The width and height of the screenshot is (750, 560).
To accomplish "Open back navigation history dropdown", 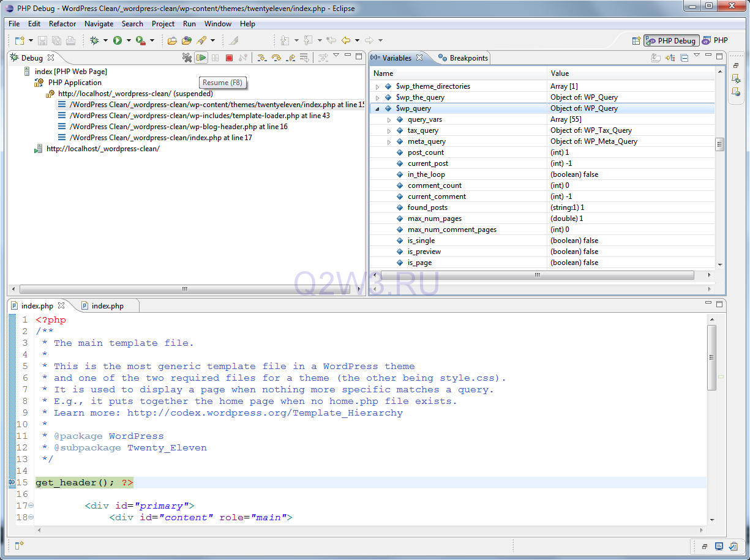I will click(x=357, y=40).
